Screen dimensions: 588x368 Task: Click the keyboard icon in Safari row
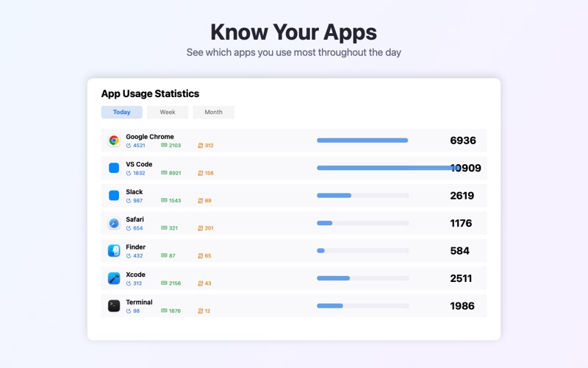click(164, 227)
